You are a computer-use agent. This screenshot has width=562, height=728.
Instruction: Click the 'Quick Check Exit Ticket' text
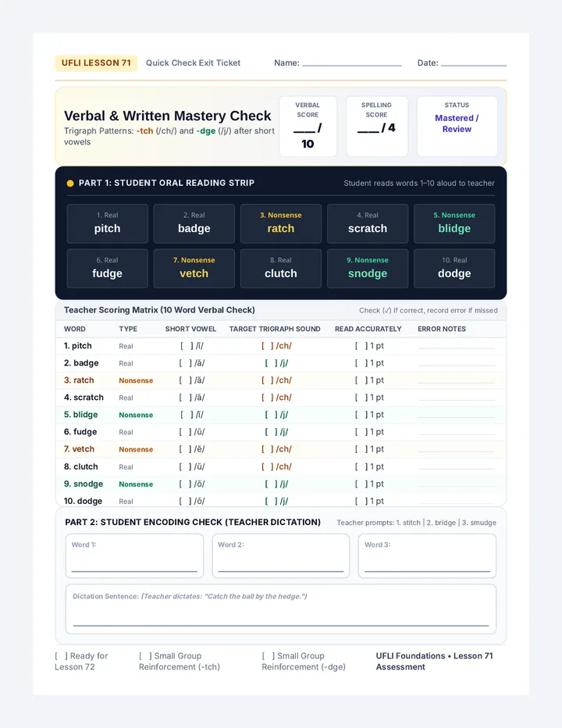[193, 62]
